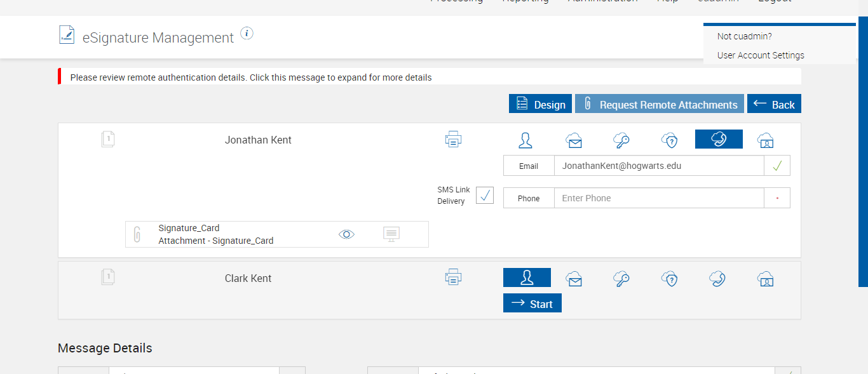
Task: Click Jonathan Kent's printer icon
Action: tap(453, 140)
